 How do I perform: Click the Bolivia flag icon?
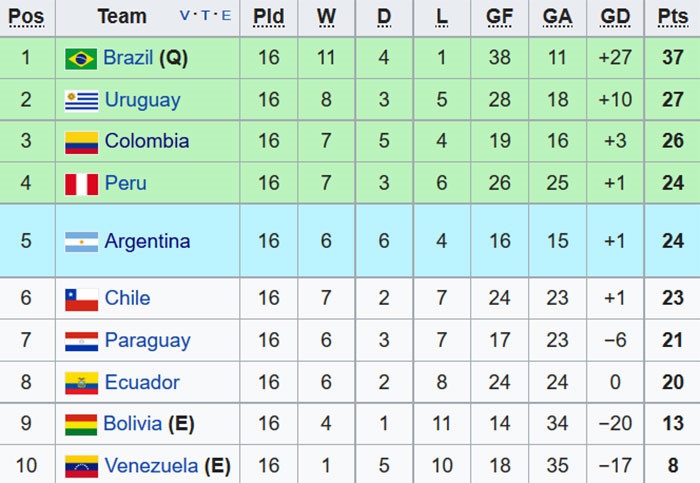click(81, 424)
